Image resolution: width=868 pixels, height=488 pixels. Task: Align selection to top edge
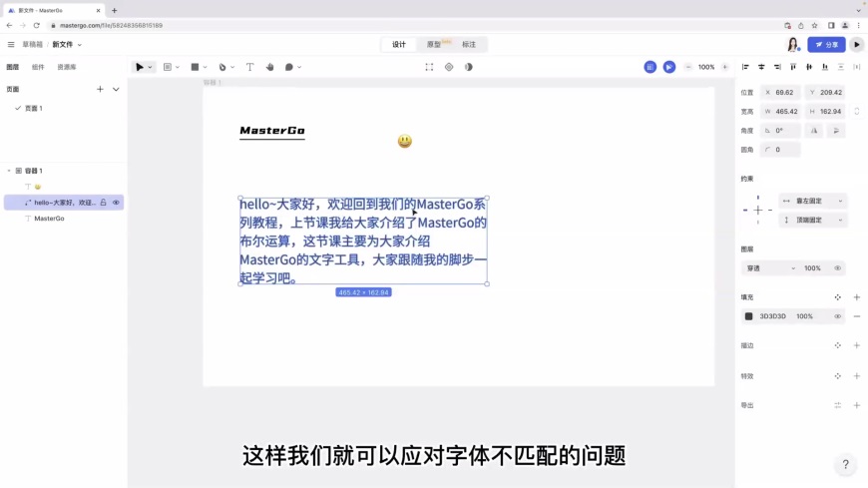click(793, 67)
